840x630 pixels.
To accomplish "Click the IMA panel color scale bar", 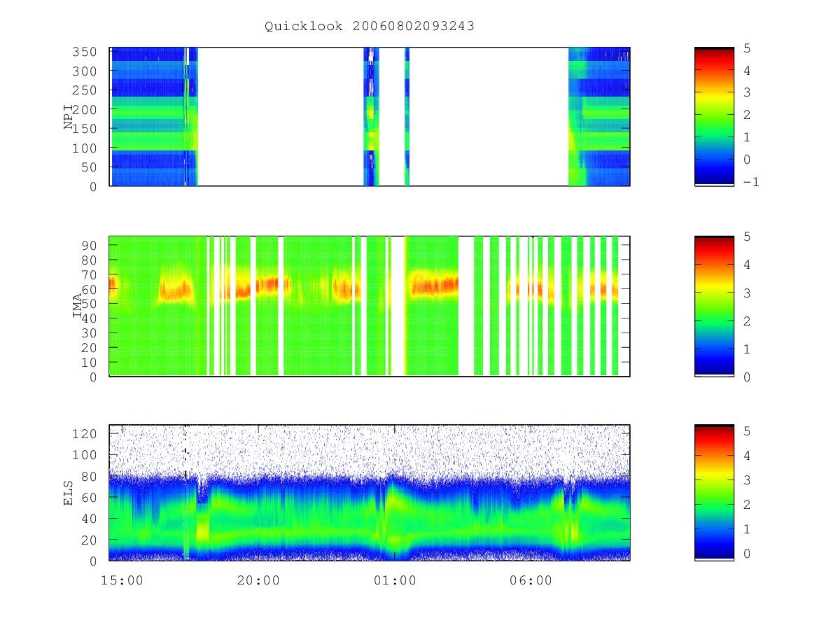I will tap(714, 307).
